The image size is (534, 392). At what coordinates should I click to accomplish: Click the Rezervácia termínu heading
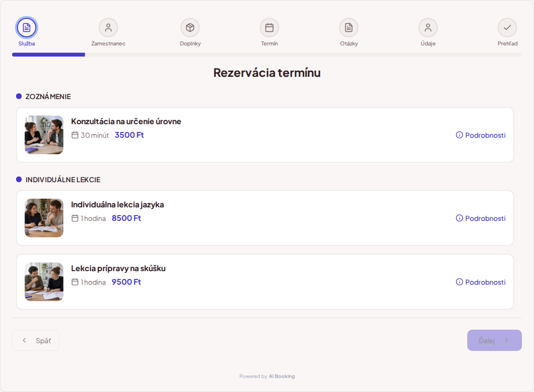(x=267, y=73)
